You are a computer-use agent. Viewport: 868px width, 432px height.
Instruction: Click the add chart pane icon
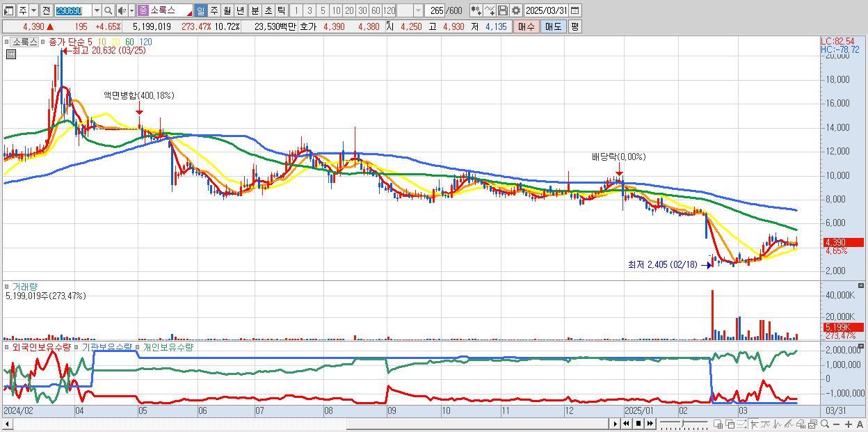click(718, 424)
